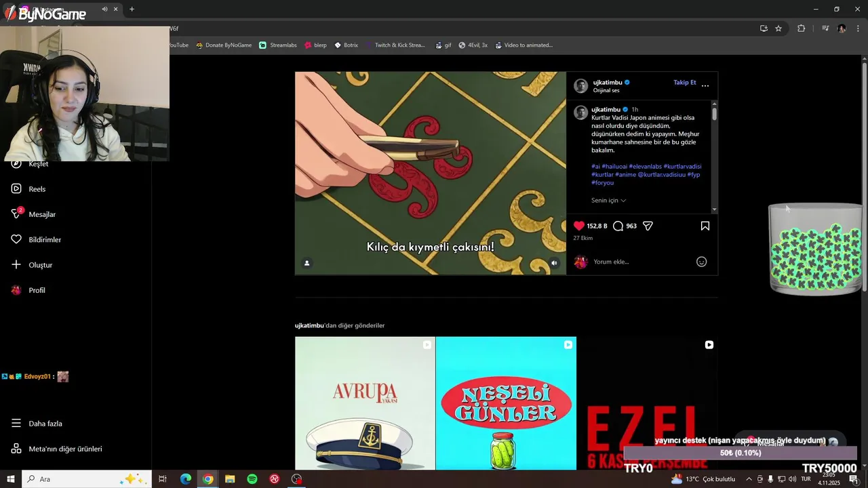Launch Microsoft Edge from taskbar
The height and width of the screenshot is (488, 868).
tap(186, 479)
